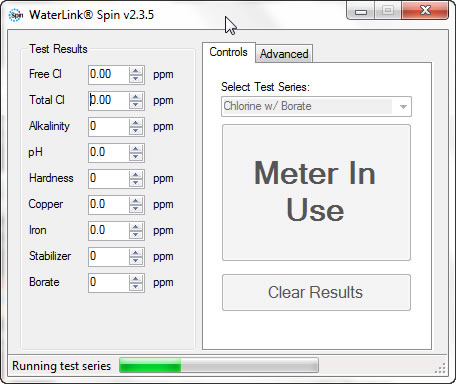Click the 'Stabilizer' label
The width and height of the screenshot is (456, 384).
click(x=50, y=256)
